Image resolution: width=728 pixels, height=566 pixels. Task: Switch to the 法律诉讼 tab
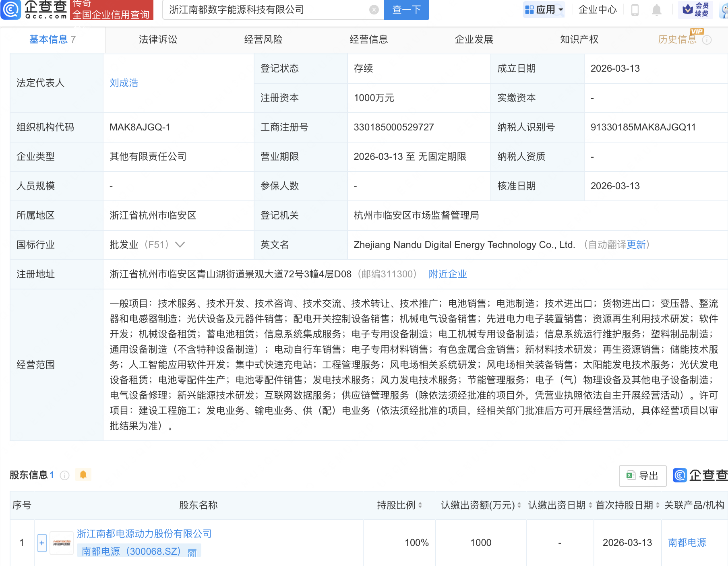[x=158, y=39]
